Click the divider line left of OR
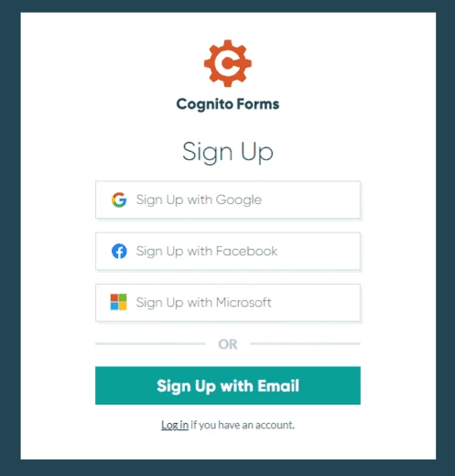Image resolution: width=455 pixels, height=476 pixels. 150,343
